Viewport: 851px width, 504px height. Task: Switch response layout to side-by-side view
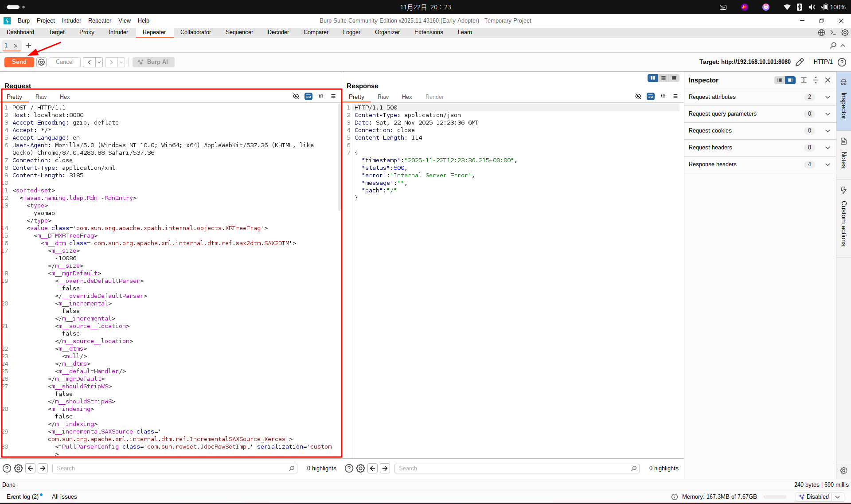pyautogui.click(x=652, y=78)
